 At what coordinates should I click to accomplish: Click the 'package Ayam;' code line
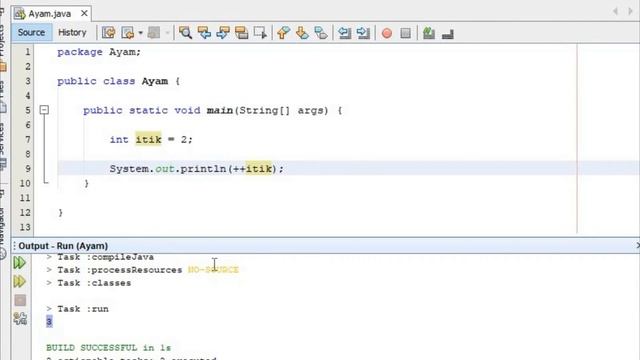(99, 52)
